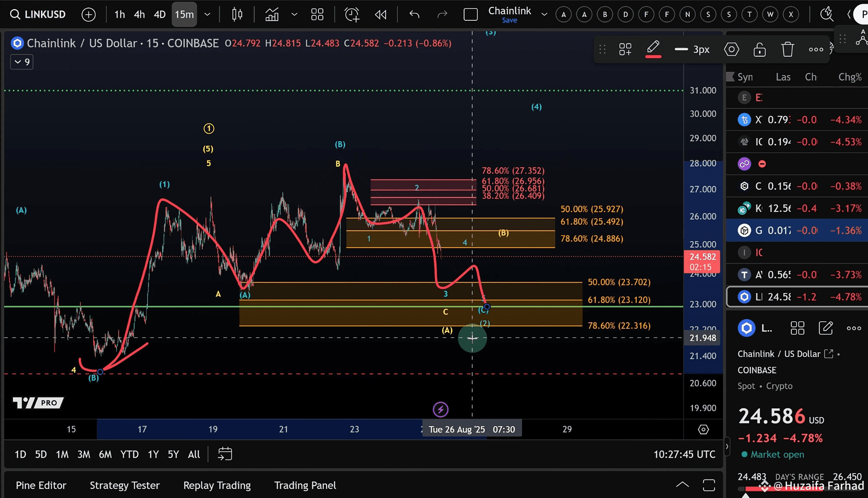Set the chart range to YTD
Image resolution: width=868 pixels, height=498 pixels.
tap(129, 455)
